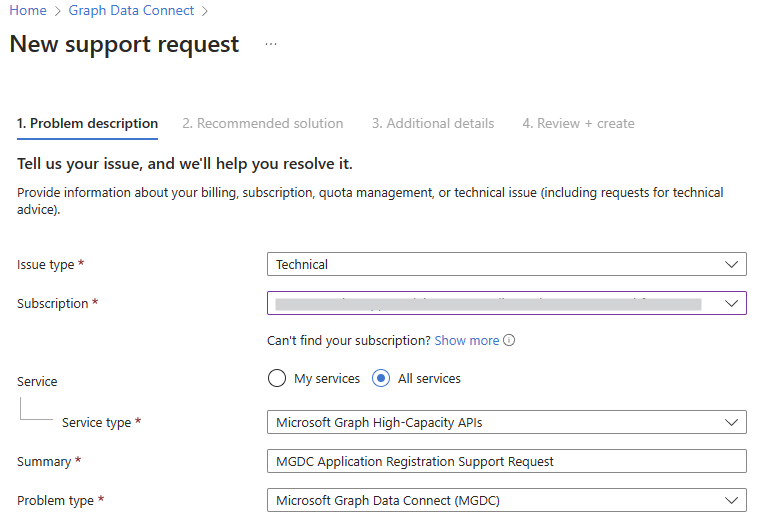The width and height of the screenshot is (758, 522).
Task: Click into the Summary text field
Action: 507,462
